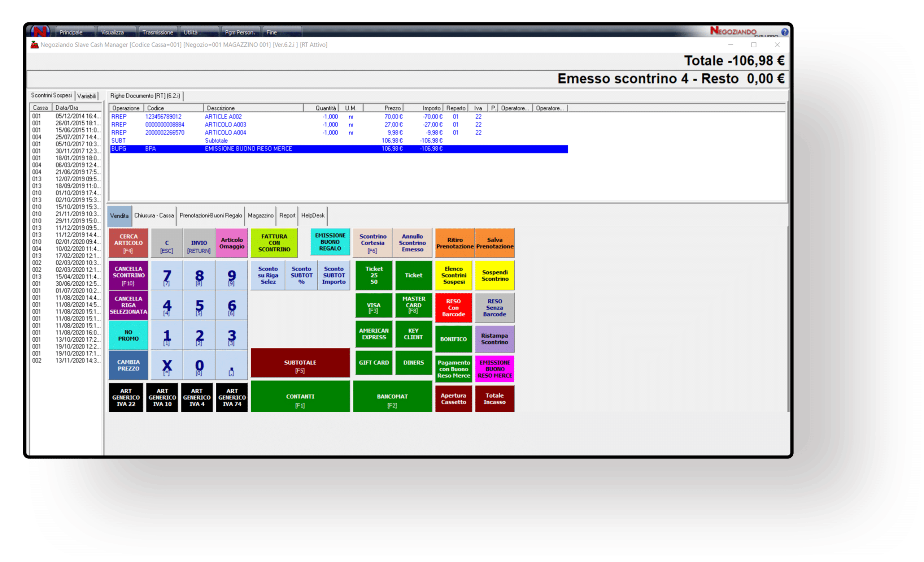924x562 pixels.
Task: Click CANCELLA RIGA SELEZIONATA button
Action: click(x=128, y=305)
